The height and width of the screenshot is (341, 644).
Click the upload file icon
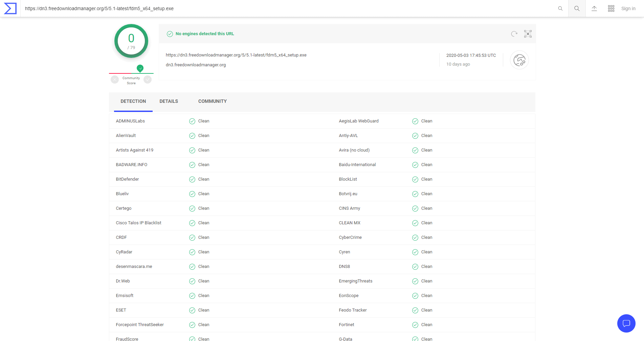594,8
